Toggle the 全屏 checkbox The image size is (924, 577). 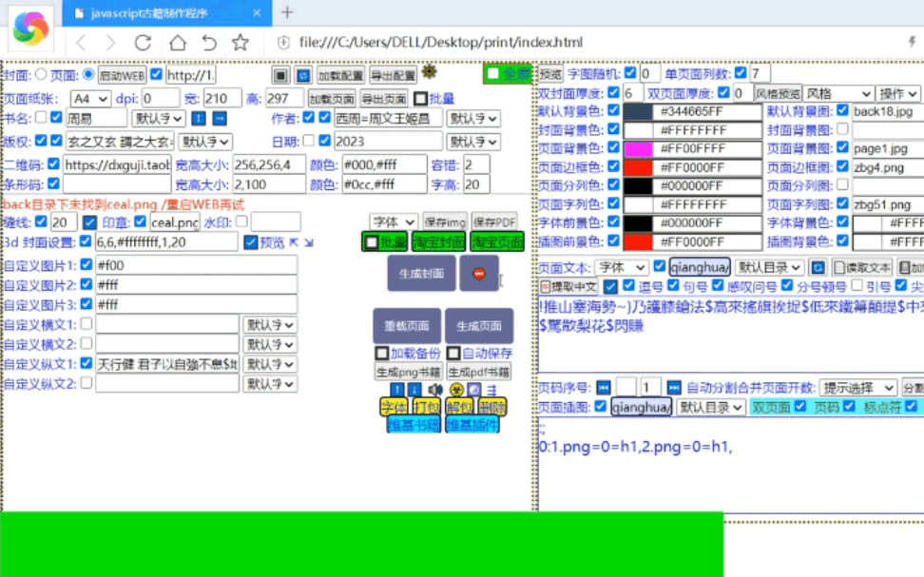(492, 73)
